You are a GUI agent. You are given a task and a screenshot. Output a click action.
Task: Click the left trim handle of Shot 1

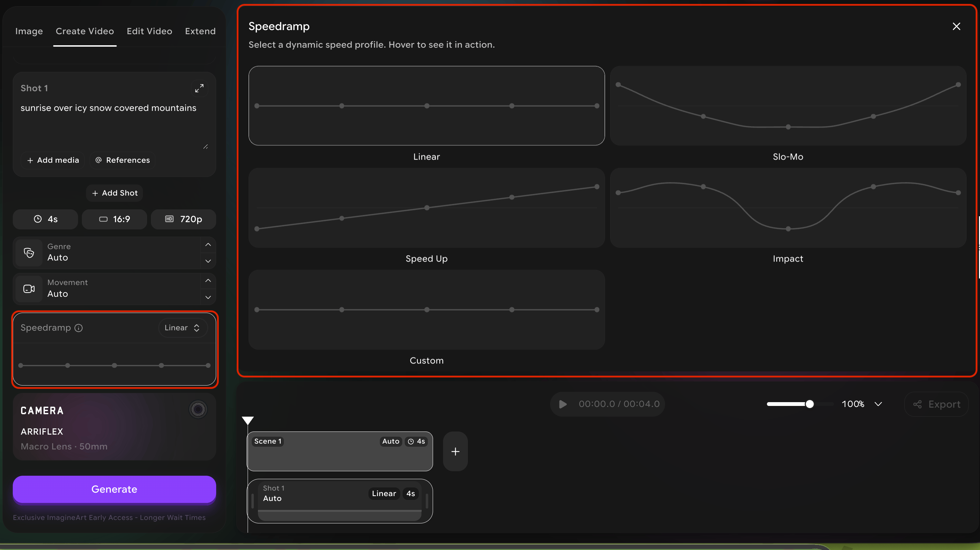point(253,501)
